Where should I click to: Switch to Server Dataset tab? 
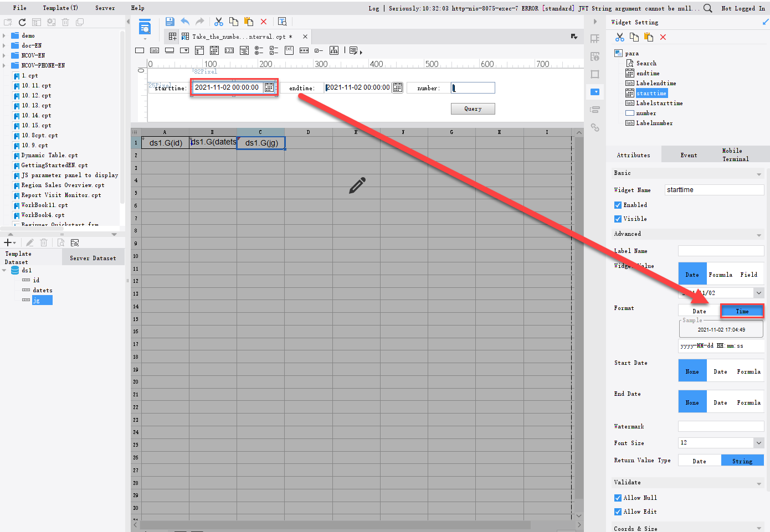point(93,258)
